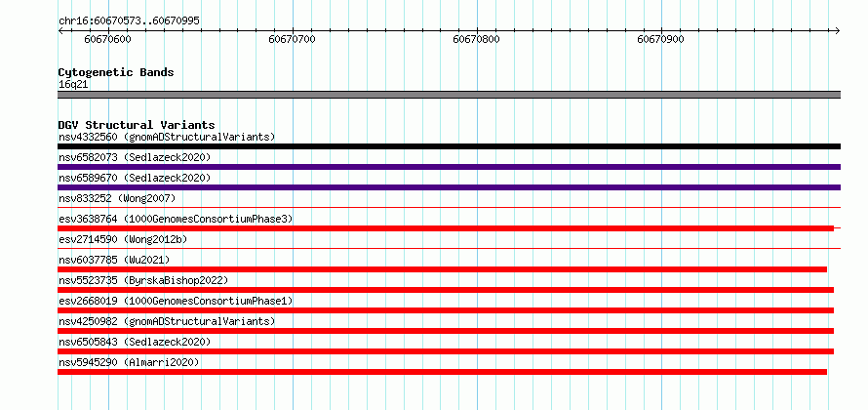Click the chr16:60670573..60670995 coordinate label

129,21
